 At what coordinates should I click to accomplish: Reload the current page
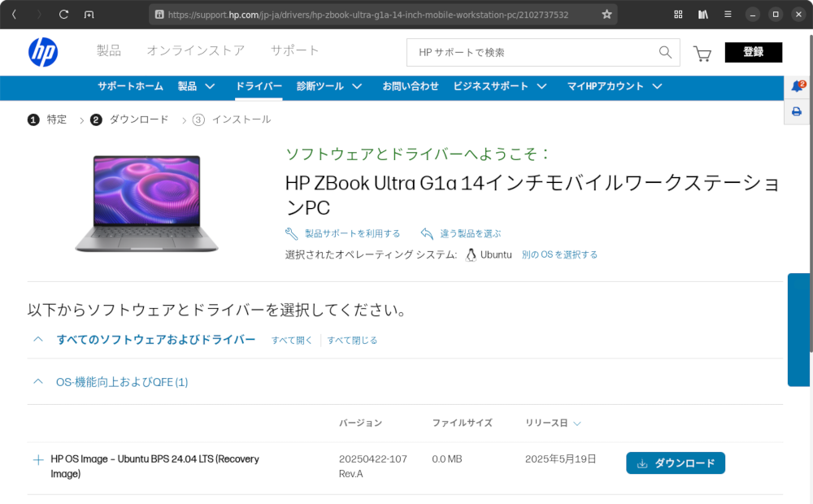63,14
